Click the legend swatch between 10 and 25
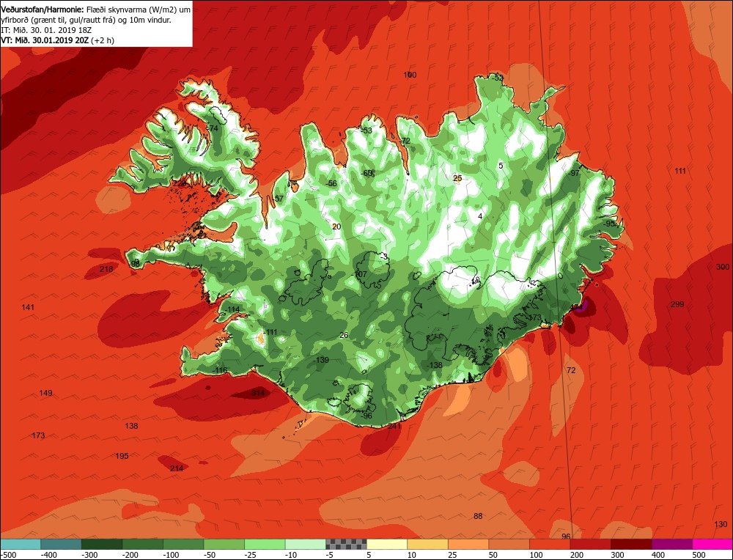The image size is (733, 560). (428, 544)
